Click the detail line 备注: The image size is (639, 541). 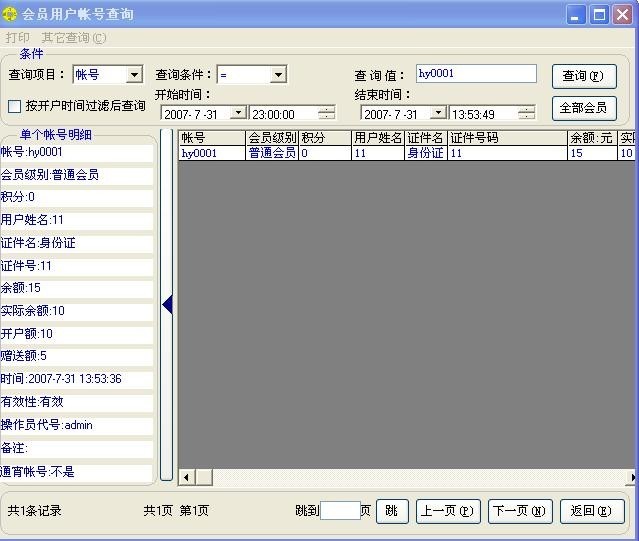pos(76,449)
